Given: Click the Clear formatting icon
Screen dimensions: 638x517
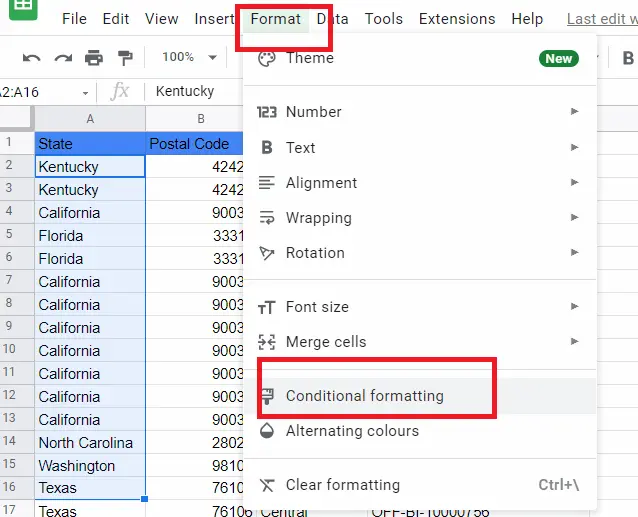Looking at the screenshot, I should point(267,485).
